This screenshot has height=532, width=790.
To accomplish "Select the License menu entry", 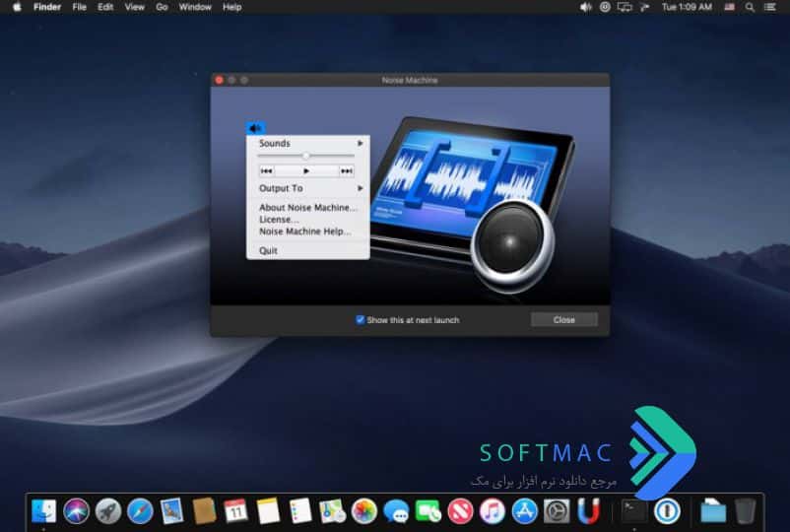I will tap(279, 220).
